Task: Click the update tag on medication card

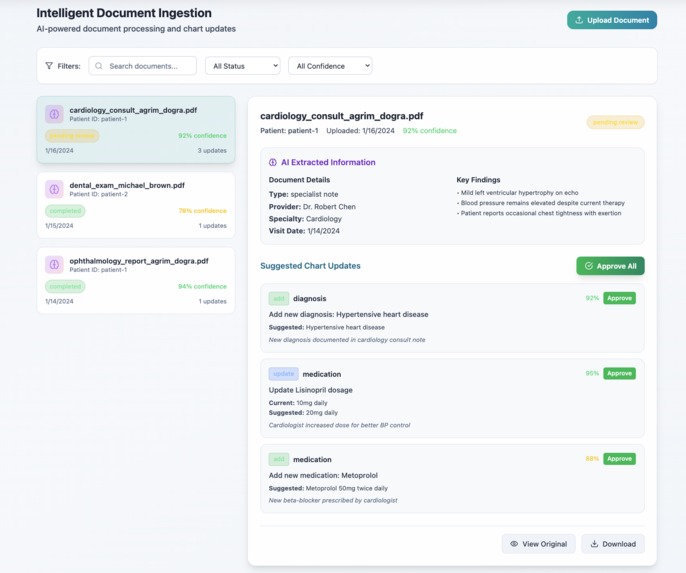Action: point(284,374)
